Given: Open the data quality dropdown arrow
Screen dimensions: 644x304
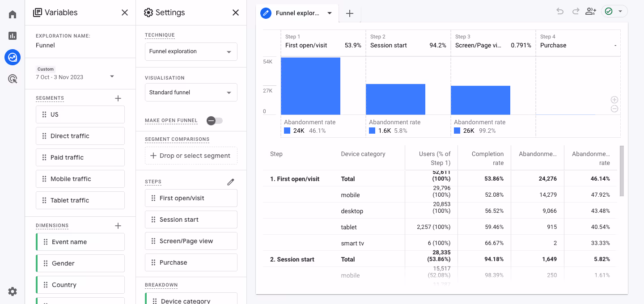Looking at the screenshot, I should tap(620, 11).
